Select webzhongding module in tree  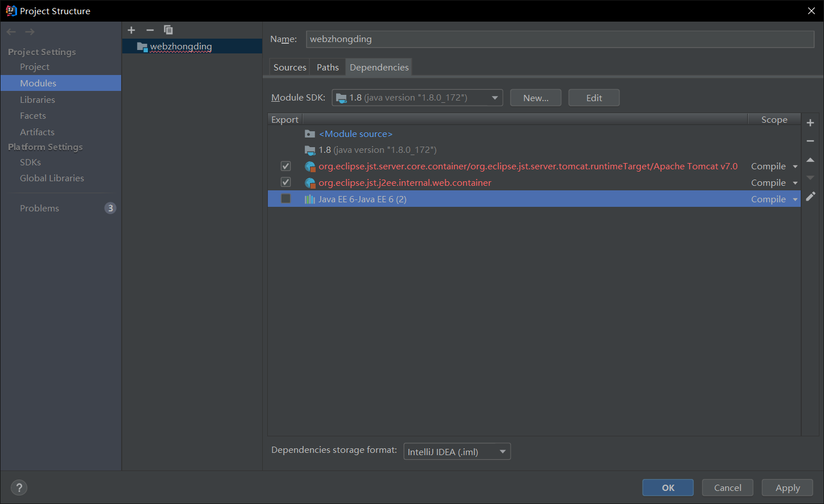tap(192, 47)
